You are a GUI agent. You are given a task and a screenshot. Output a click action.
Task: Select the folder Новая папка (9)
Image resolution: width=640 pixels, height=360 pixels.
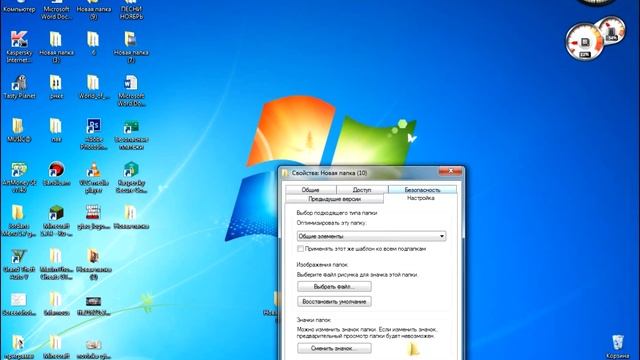[93, 10]
